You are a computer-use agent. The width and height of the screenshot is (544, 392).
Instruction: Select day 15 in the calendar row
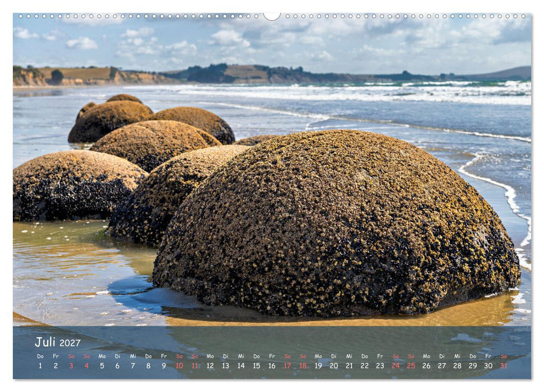pos(257,366)
